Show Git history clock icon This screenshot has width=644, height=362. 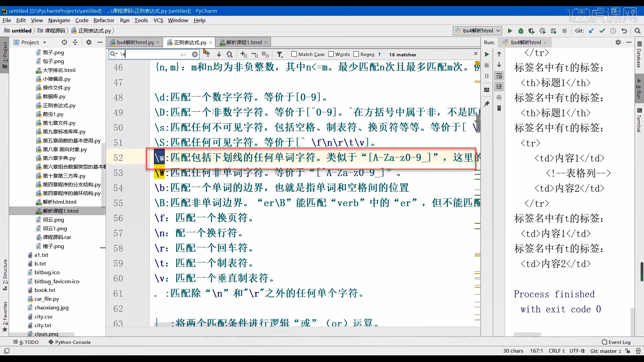pyautogui.click(x=613, y=31)
